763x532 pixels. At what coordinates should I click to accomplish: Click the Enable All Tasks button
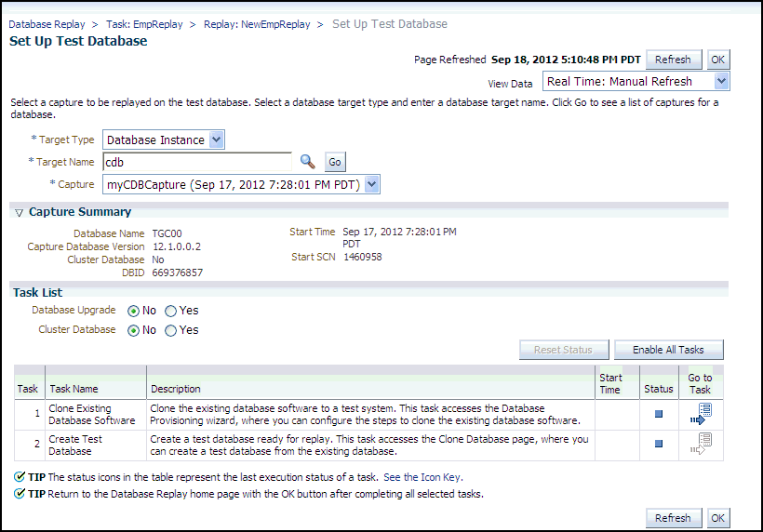point(668,350)
